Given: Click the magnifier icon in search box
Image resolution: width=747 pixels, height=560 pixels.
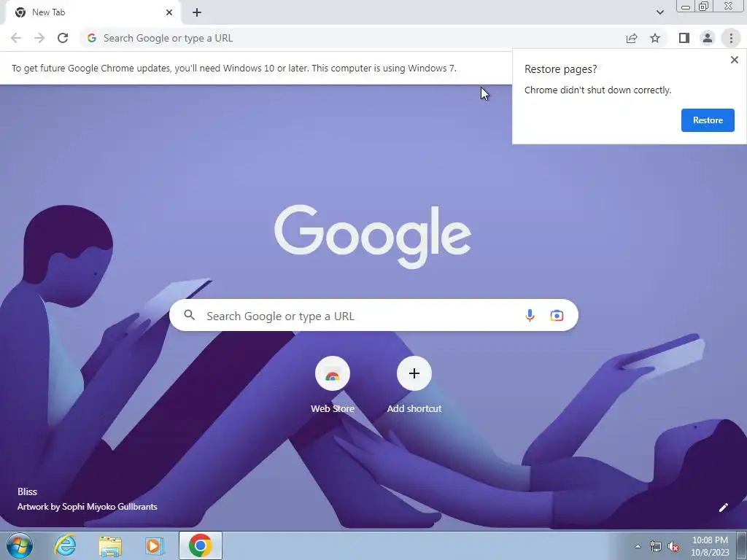Looking at the screenshot, I should (x=190, y=315).
